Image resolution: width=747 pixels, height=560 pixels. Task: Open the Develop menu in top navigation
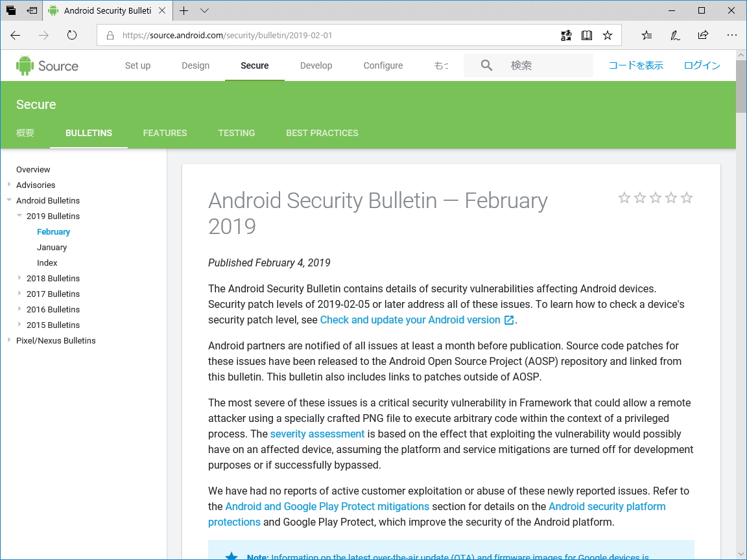pos(316,65)
